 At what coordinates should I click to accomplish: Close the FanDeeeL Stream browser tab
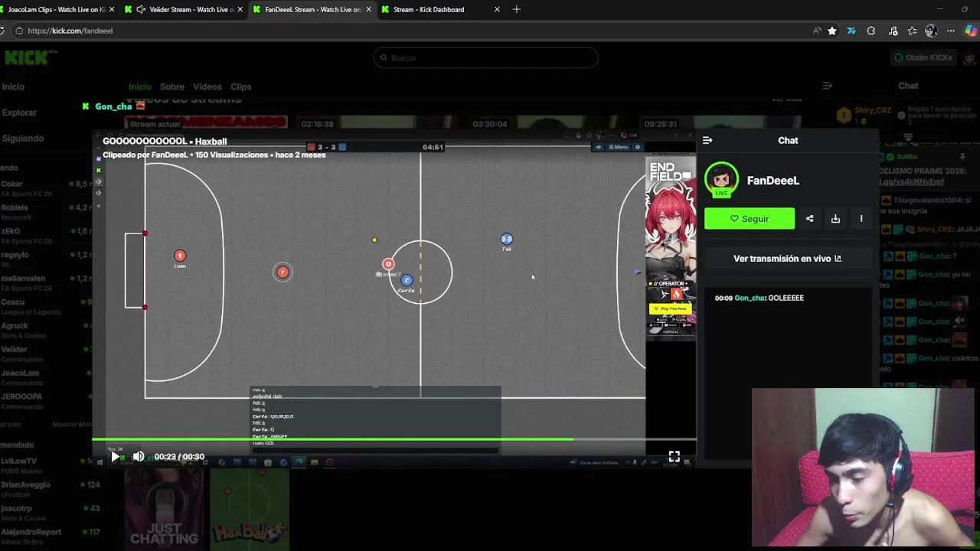(368, 9)
